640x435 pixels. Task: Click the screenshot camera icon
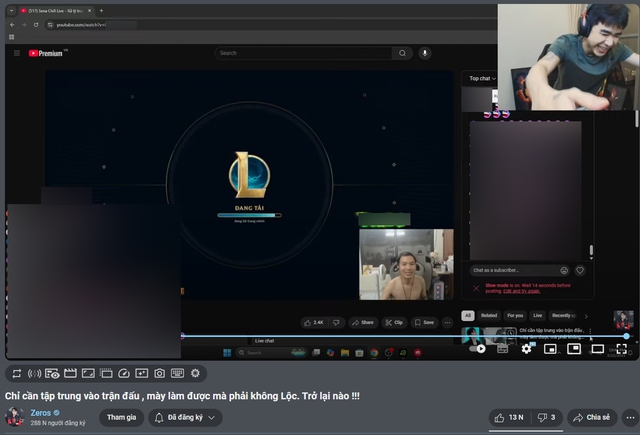pyautogui.click(x=159, y=373)
